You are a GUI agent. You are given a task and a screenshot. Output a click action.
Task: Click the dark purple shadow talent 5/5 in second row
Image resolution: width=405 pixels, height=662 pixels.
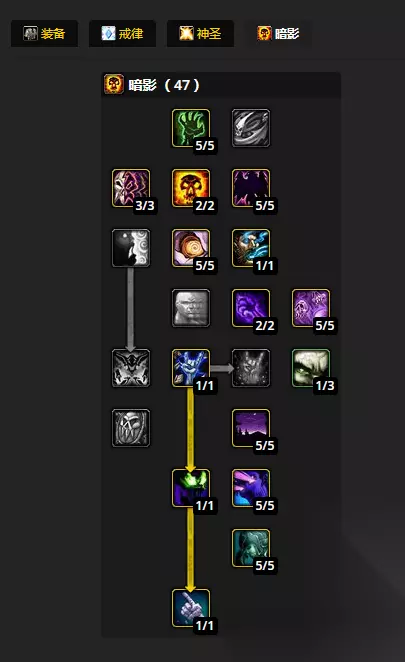(x=251, y=188)
